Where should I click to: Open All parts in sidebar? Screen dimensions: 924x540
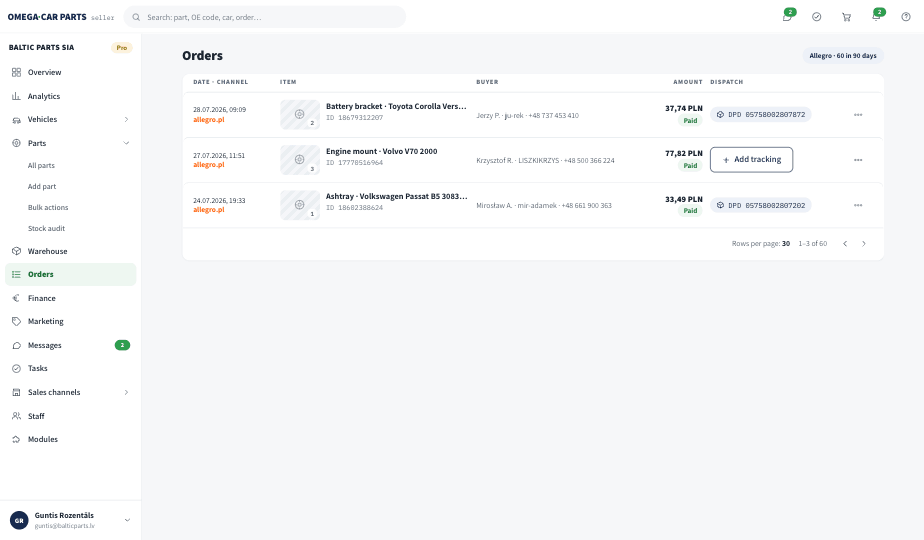(x=41, y=166)
